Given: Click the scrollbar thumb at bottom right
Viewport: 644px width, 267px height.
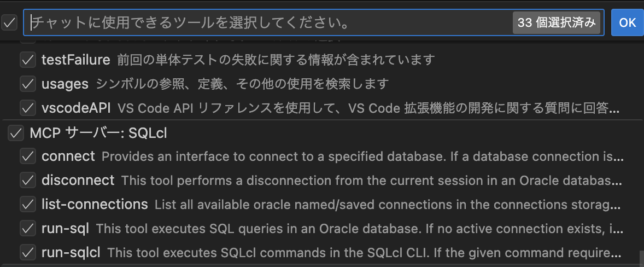Looking at the screenshot, I should (641, 258).
